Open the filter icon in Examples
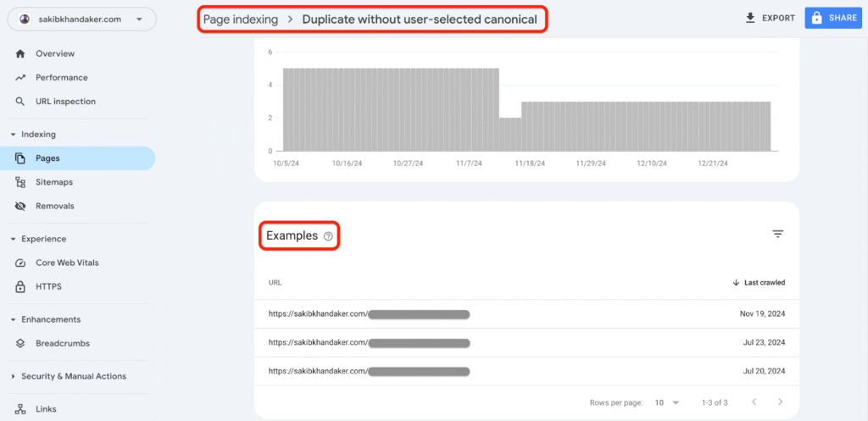The width and height of the screenshot is (868, 421). coord(777,234)
